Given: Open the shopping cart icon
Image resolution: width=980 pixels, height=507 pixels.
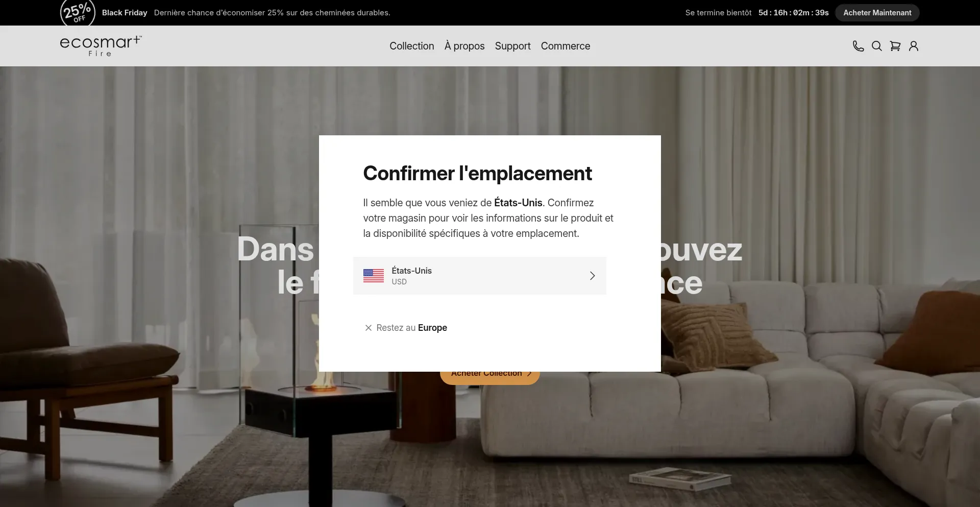Looking at the screenshot, I should 895,46.
